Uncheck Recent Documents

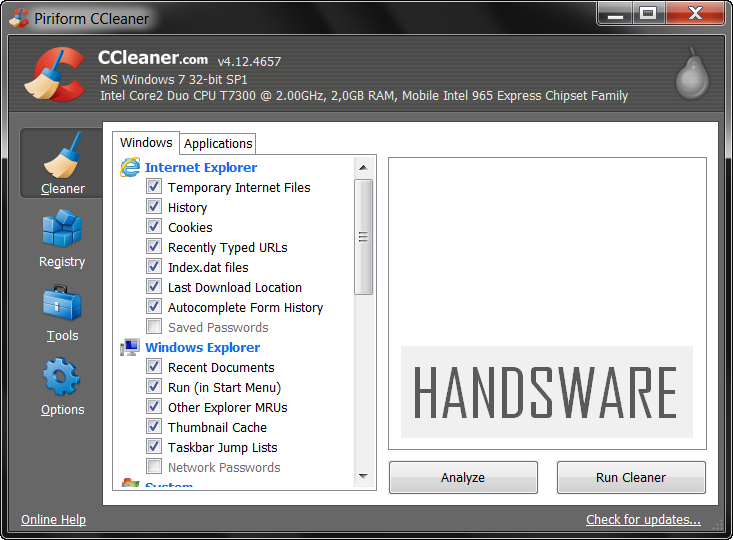click(154, 367)
